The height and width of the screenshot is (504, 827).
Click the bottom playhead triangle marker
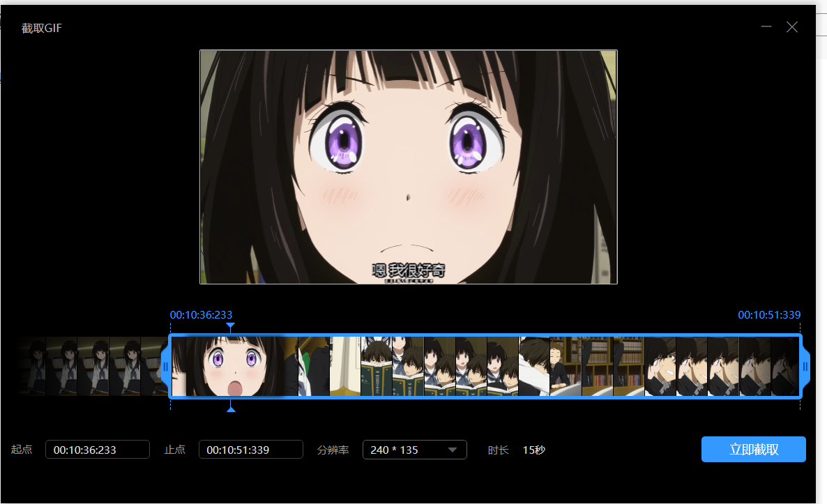(231, 408)
